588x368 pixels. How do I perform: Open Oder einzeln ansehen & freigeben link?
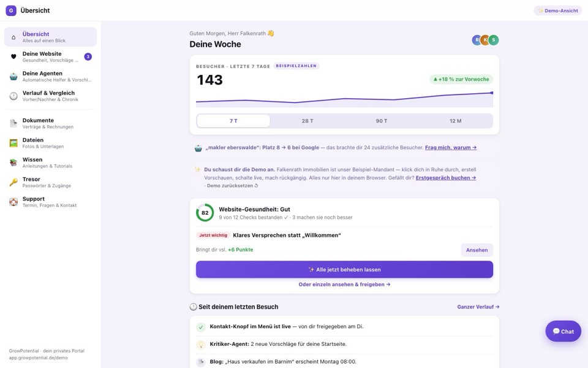coord(344,284)
